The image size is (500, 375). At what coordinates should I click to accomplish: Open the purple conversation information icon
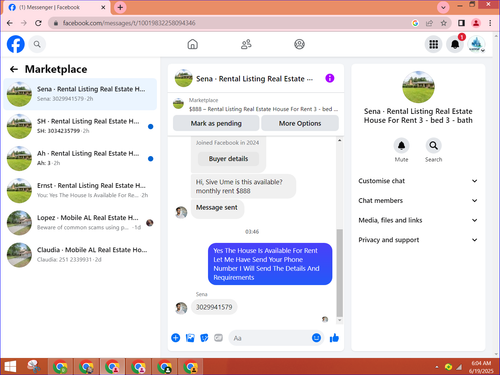tap(330, 78)
